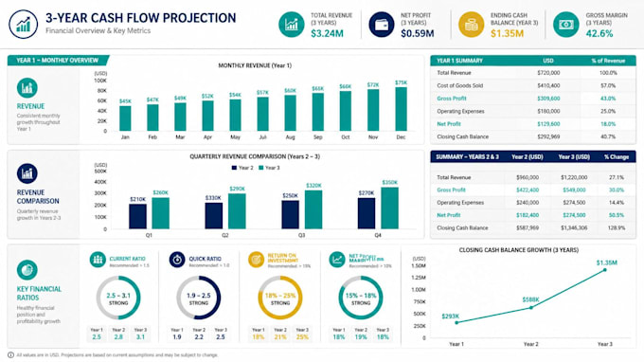Select the Year 1 Summary table header
This screenshot has height=362, width=644.
[532, 61]
